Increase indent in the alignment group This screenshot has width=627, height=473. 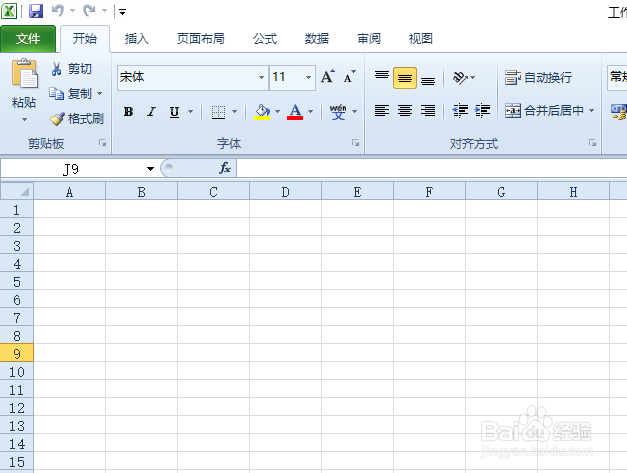pyautogui.click(x=482, y=110)
